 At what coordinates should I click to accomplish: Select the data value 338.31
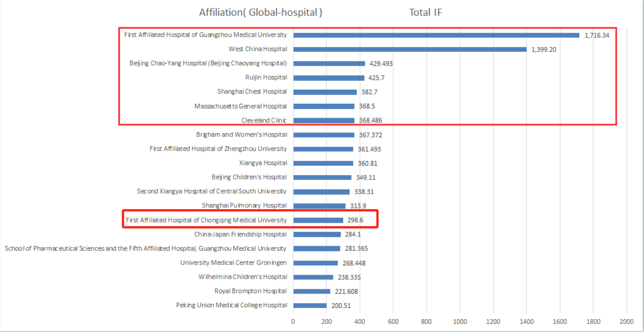point(364,192)
